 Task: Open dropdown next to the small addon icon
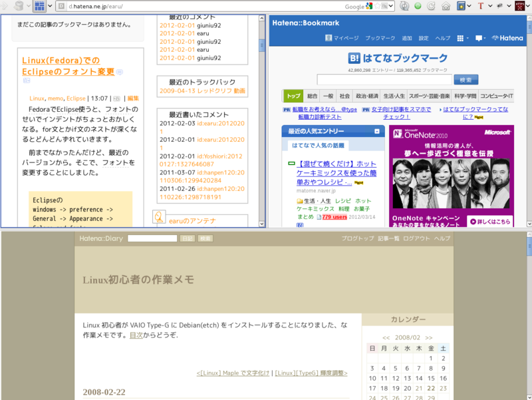[509, 6]
